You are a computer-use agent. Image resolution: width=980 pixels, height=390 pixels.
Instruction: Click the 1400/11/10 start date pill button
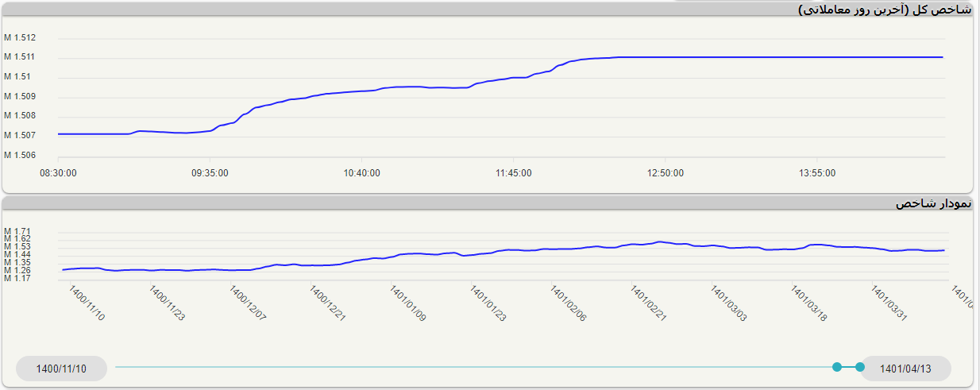click(x=61, y=369)
